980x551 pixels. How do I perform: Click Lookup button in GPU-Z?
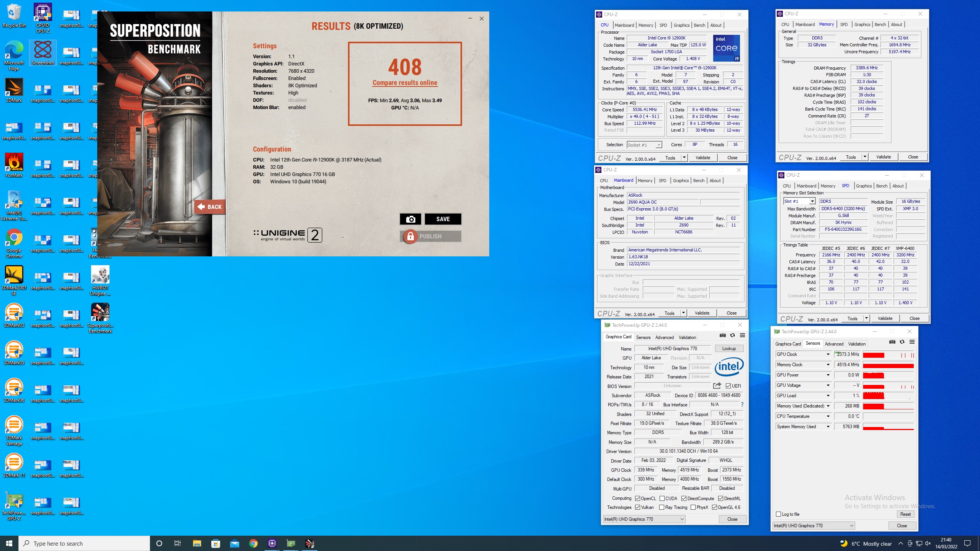click(x=729, y=349)
